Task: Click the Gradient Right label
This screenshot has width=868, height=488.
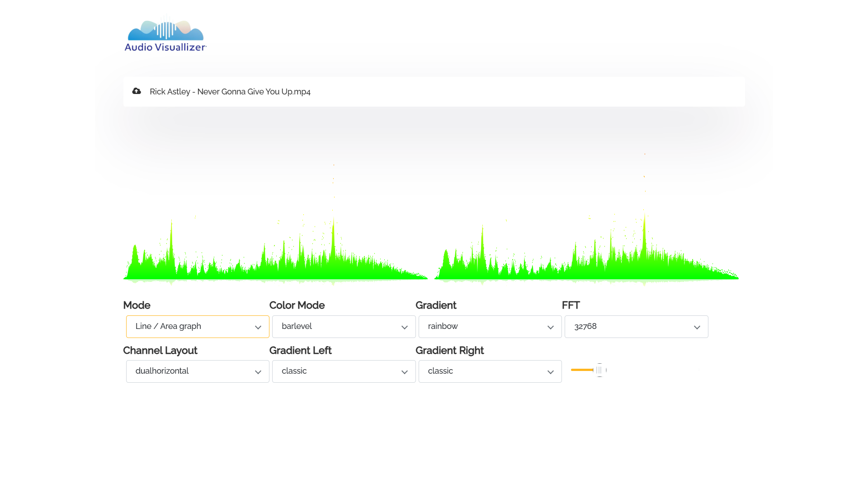Action: [449, 351]
